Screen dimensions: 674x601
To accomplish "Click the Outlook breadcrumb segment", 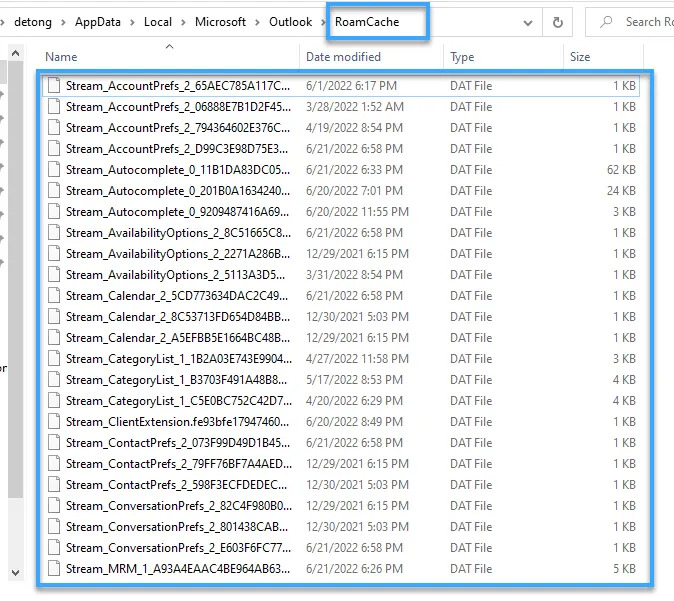I will point(290,22).
